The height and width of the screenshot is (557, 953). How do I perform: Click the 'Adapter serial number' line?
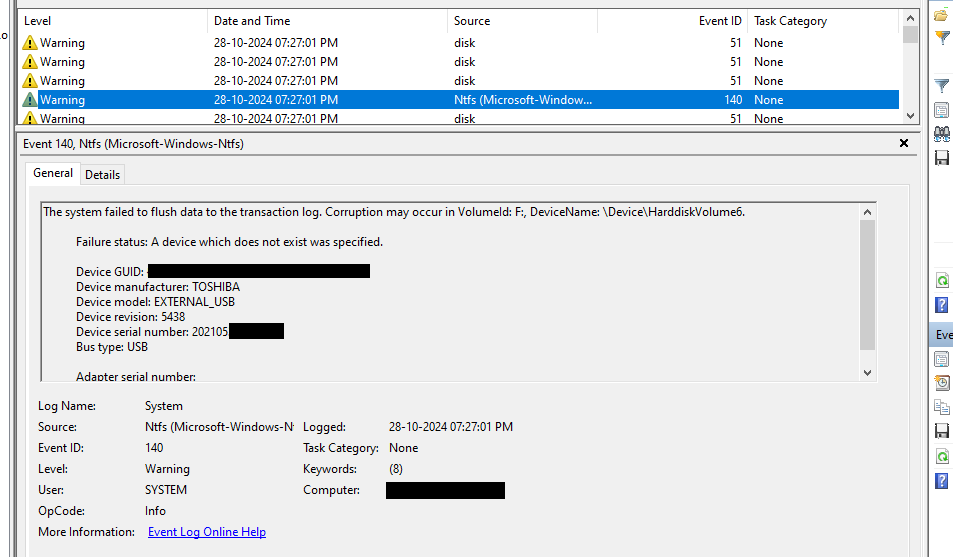click(136, 376)
